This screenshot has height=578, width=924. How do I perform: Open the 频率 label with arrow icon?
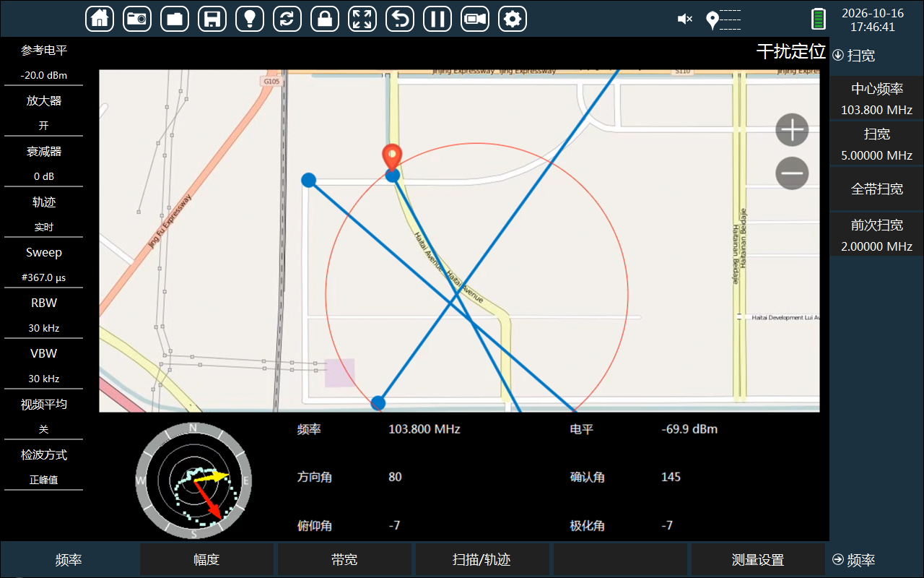pyautogui.click(x=853, y=560)
